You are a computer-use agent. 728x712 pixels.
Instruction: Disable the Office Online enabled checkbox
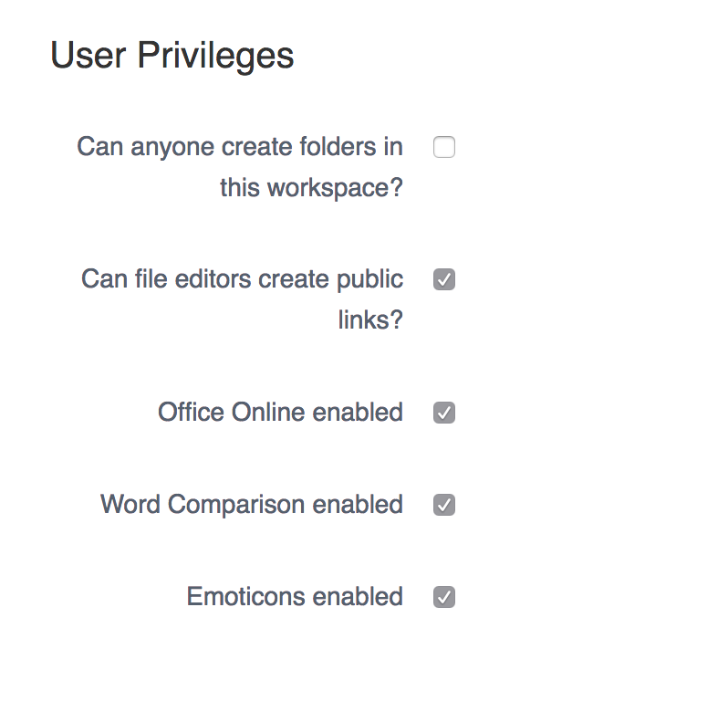[444, 413]
